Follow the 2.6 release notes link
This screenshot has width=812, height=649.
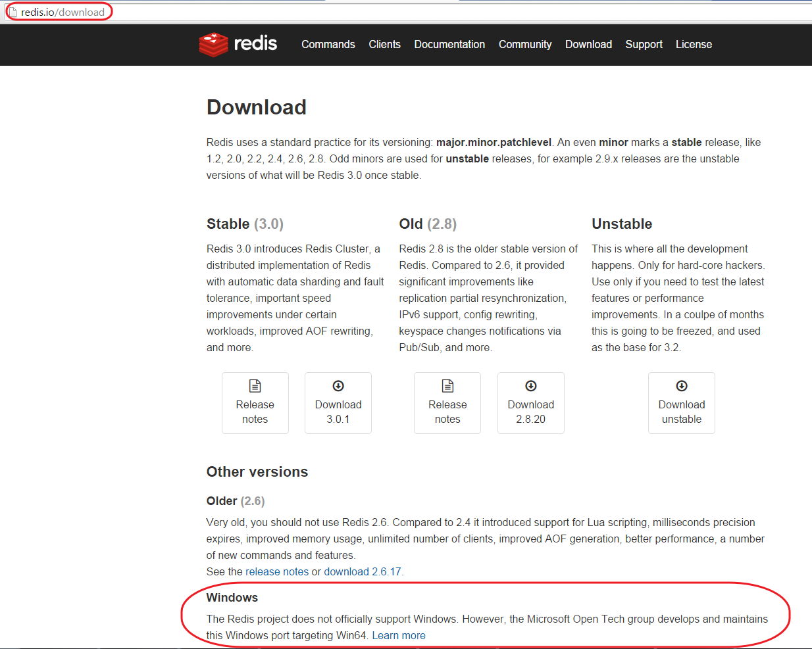(277, 571)
